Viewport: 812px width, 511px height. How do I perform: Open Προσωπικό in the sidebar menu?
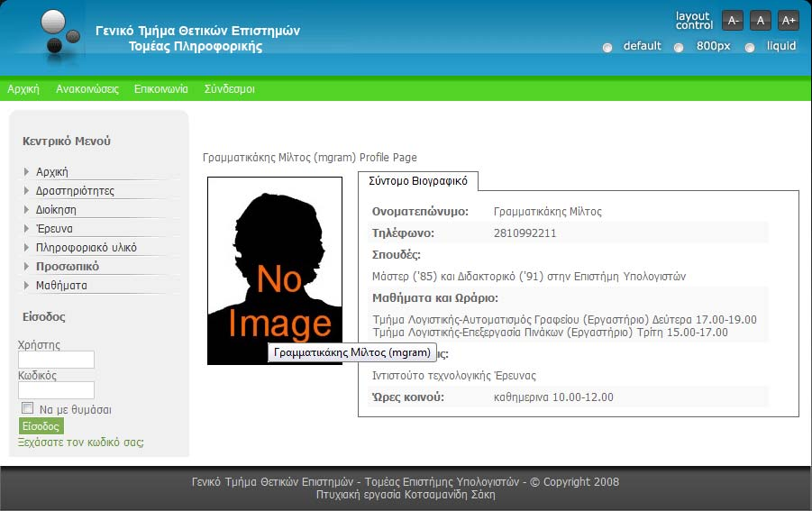(68, 266)
